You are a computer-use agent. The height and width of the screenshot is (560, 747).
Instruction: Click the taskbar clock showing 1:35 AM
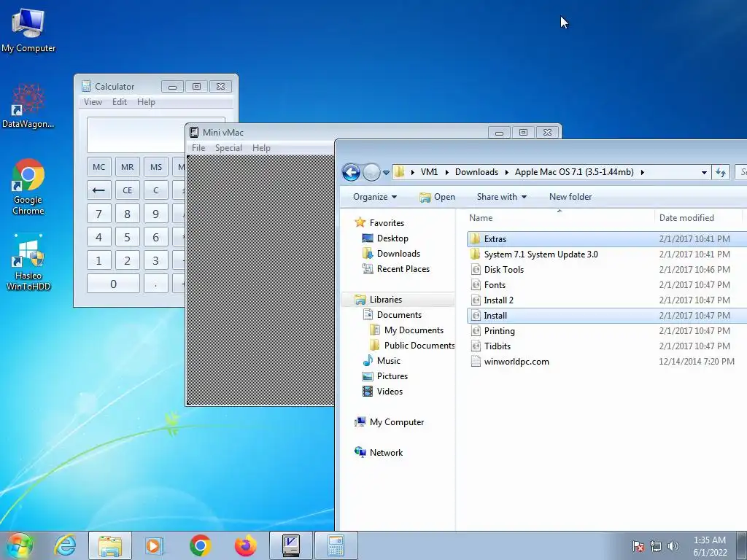pos(710,546)
